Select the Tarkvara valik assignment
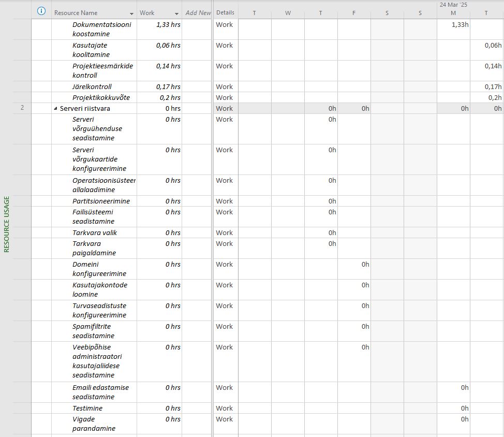Image resolution: width=504 pixels, height=437 pixels. coord(95,232)
